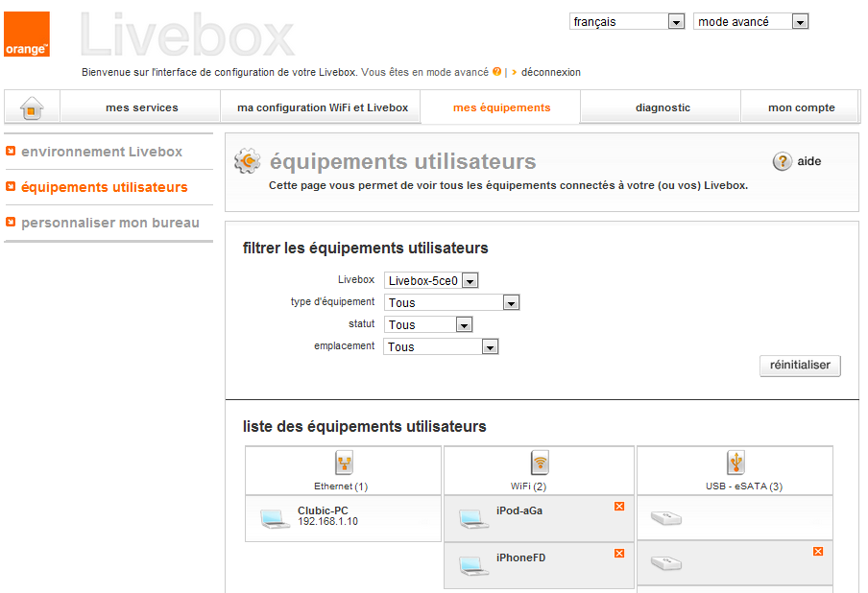
Task: Click the WiFi (2) column label
Action: (529, 486)
